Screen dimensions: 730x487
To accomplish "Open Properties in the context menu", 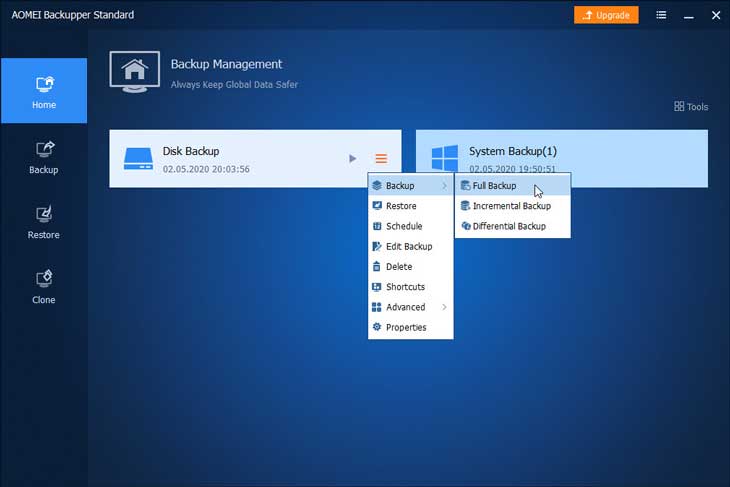I will pos(411,327).
